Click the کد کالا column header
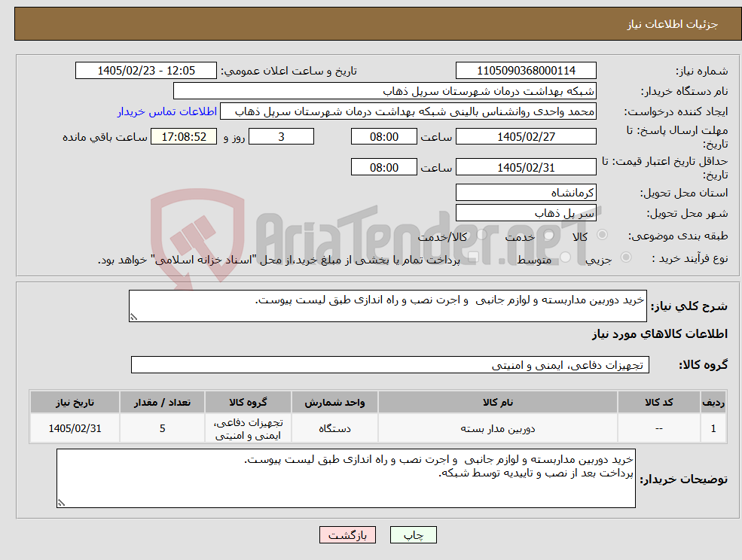 tap(658, 402)
